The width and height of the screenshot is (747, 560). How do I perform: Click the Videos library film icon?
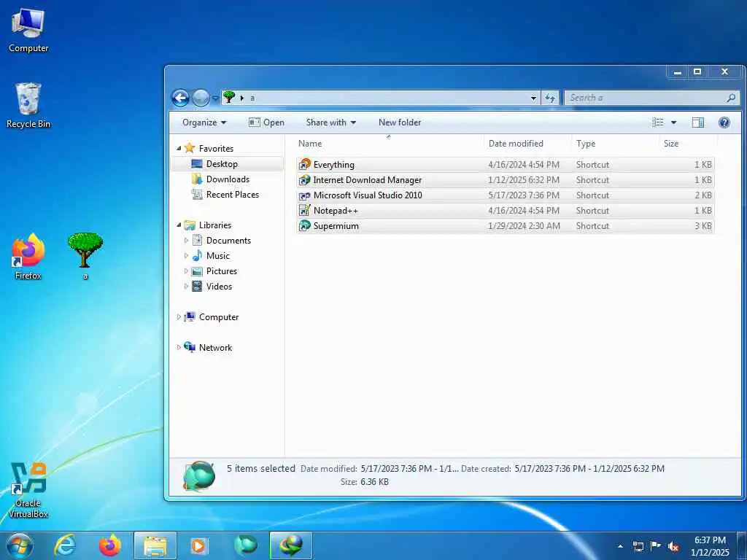pyautogui.click(x=197, y=286)
